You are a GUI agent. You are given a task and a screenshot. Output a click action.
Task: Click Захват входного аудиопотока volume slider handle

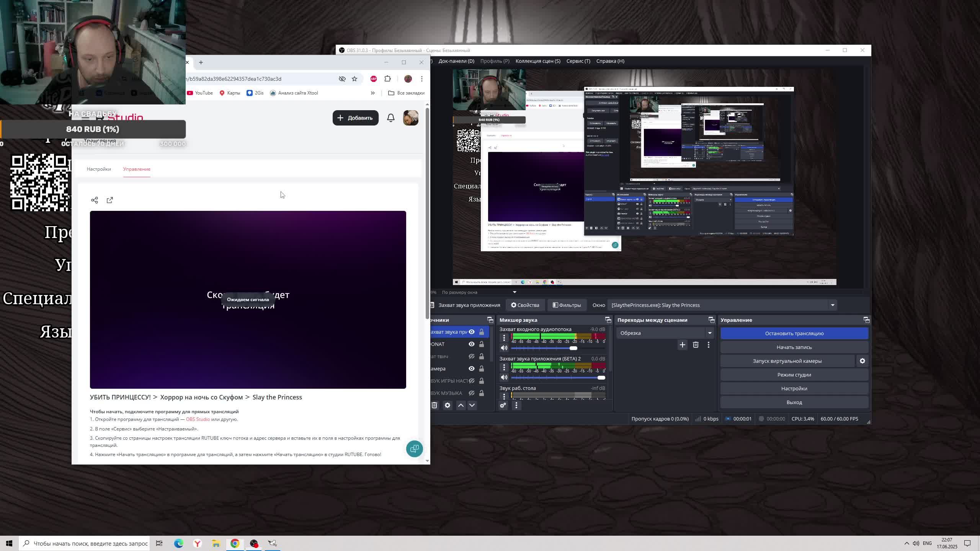[573, 348]
